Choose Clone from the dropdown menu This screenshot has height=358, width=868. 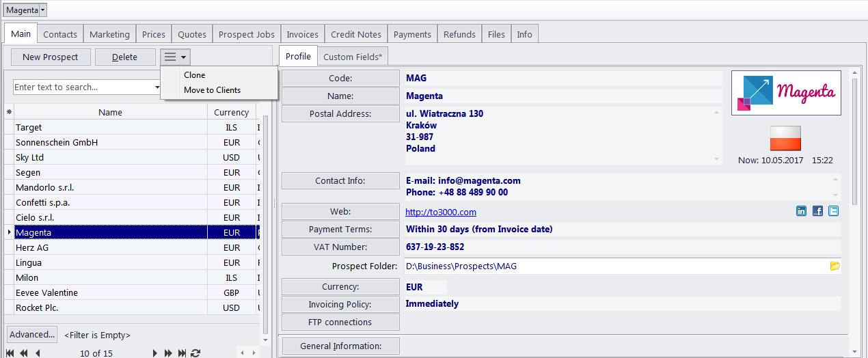[195, 75]
